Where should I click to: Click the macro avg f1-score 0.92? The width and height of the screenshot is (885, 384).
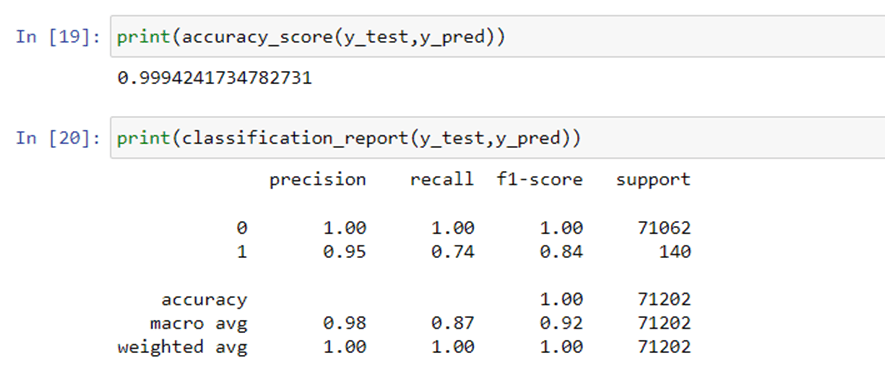(562, 323)
